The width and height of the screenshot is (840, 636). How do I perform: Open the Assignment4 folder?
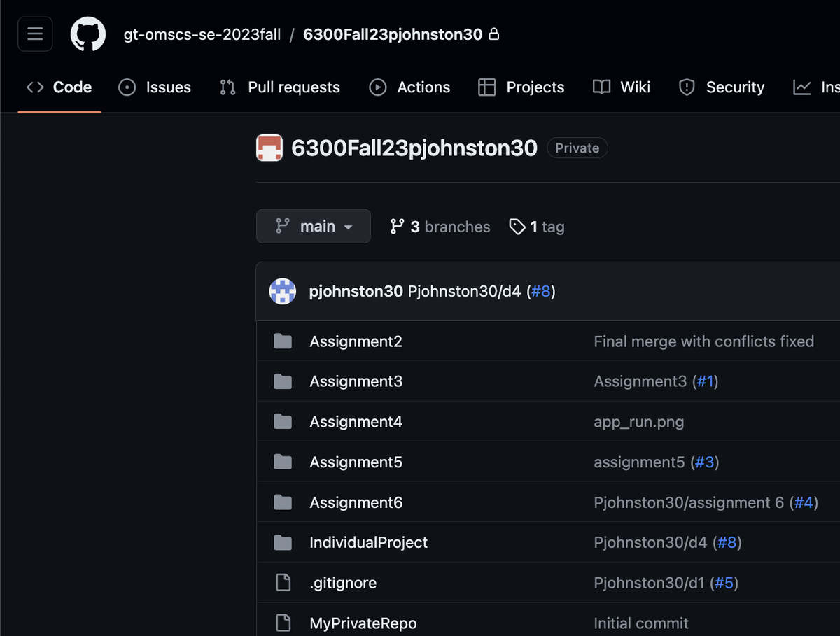click(356, 422)
